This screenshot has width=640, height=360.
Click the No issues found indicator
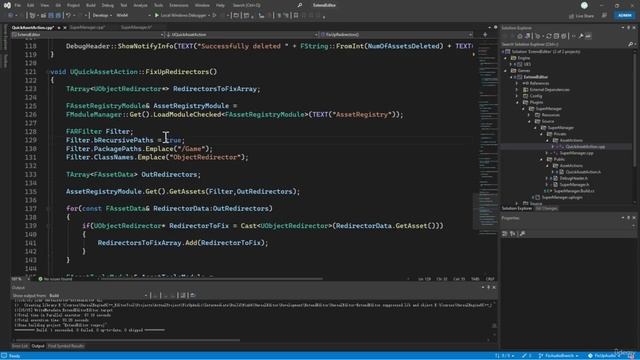pyautogui.click(x=55, y=279)
